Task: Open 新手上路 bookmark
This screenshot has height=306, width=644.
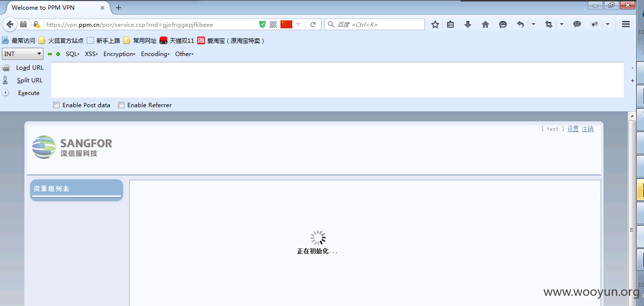Action: 103,41
